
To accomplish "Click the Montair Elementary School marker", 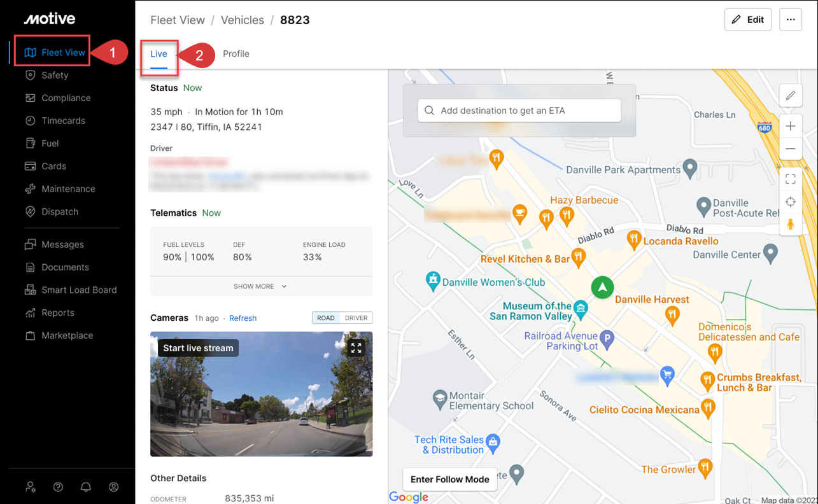I will [x=439, y=399].
